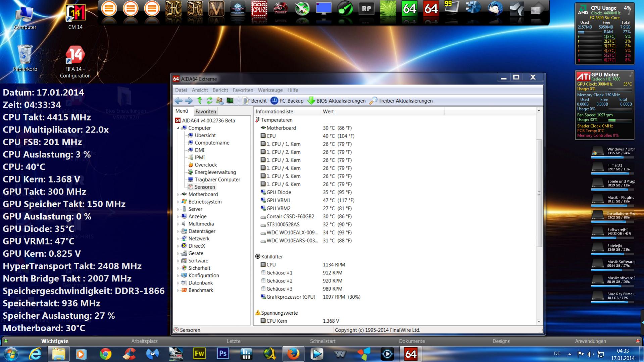This screenshot has width=644, height=362.
Task: Go back with the AIDA64 back arrow
Action: [179, 101]
